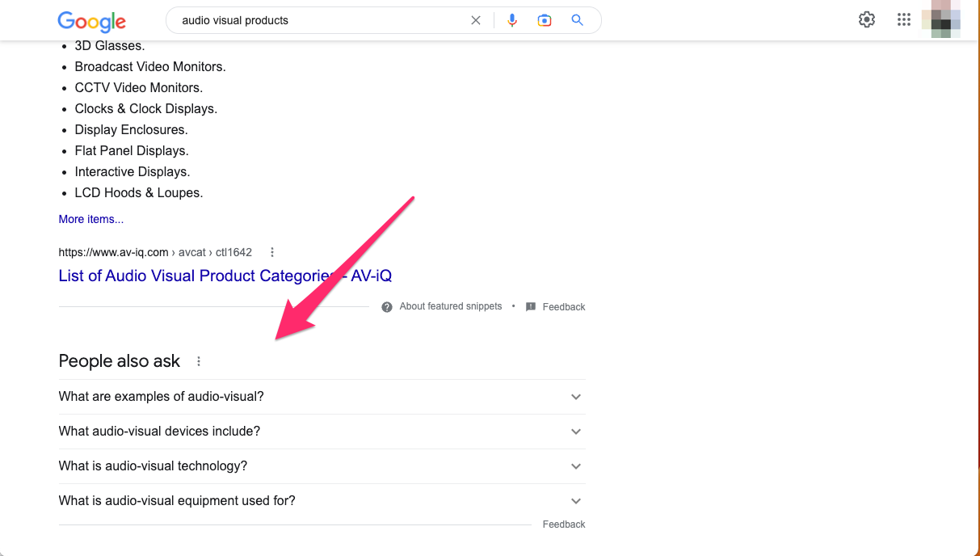
Task: Clear the search box with X icon
Action: point(476,20)
